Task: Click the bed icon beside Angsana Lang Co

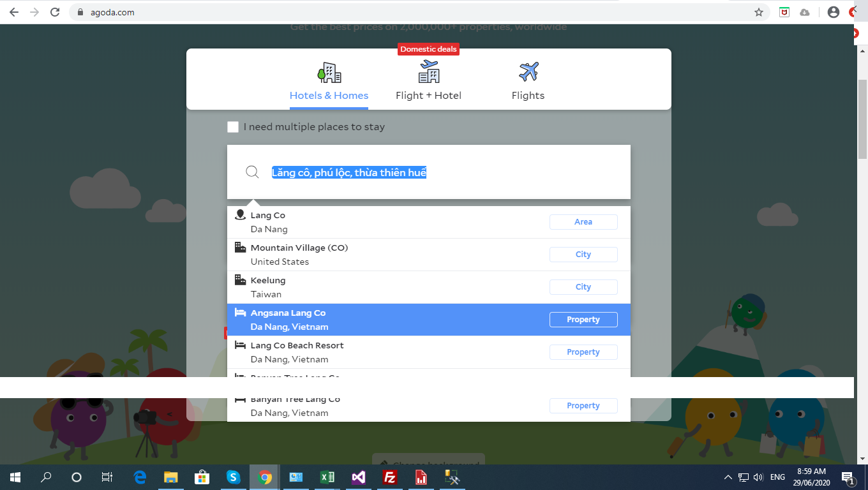Action: click(x=241, y=313)
